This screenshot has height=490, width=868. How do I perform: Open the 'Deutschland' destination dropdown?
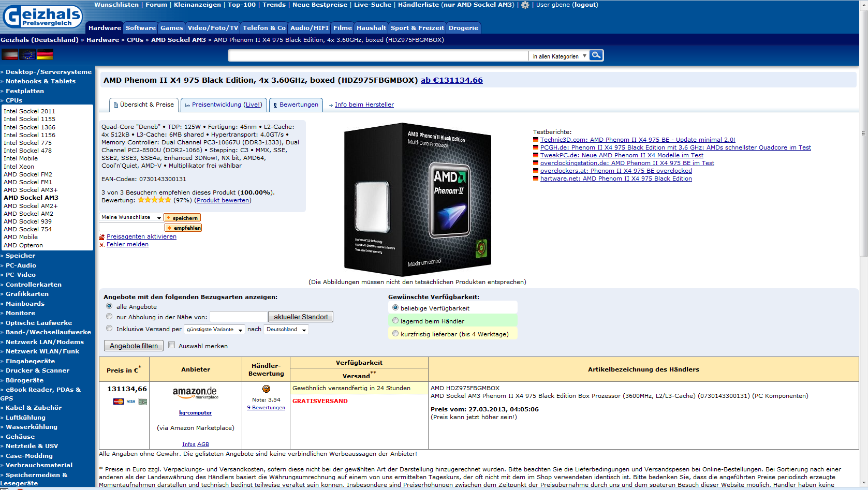point(286,330)
